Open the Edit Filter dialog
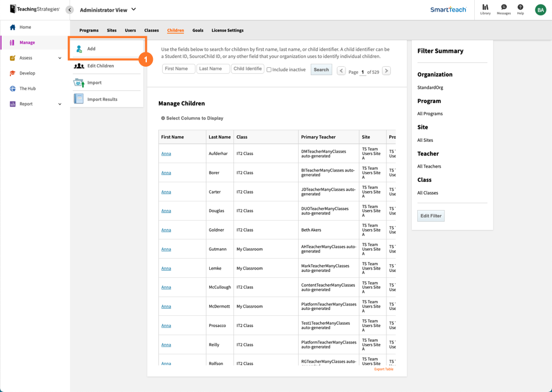 (x=431, y=216)
